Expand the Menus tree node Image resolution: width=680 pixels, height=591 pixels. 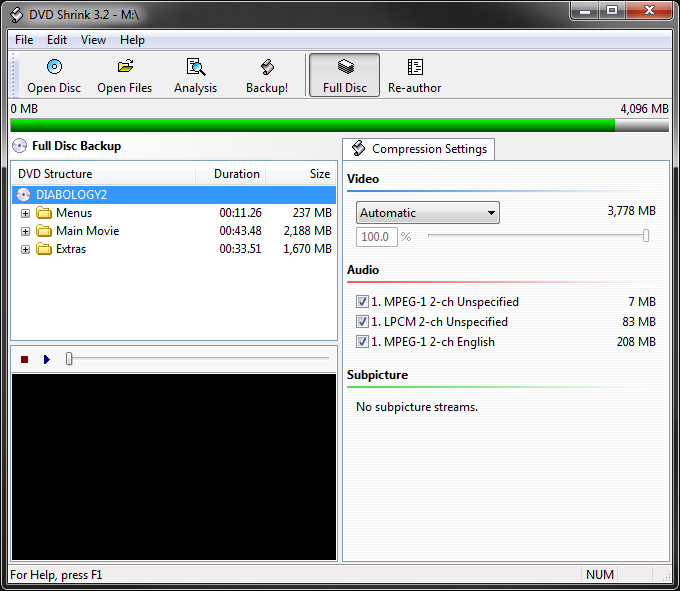click(x=26, y=213)
